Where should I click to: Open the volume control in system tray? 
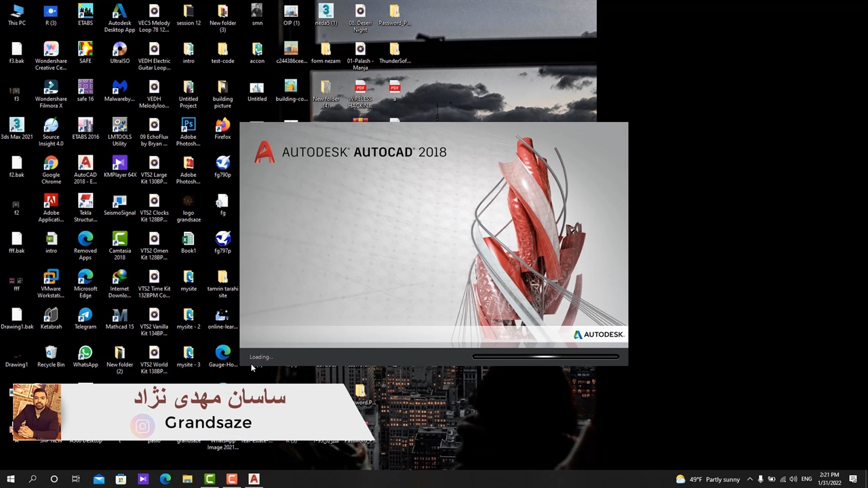(x=793, y=479)
